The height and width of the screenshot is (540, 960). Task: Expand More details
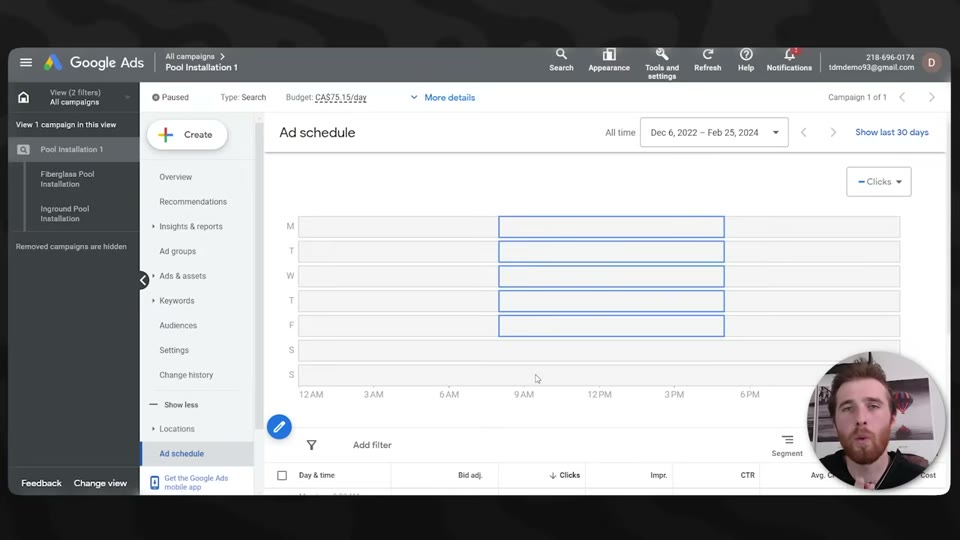tap(443, 97)
